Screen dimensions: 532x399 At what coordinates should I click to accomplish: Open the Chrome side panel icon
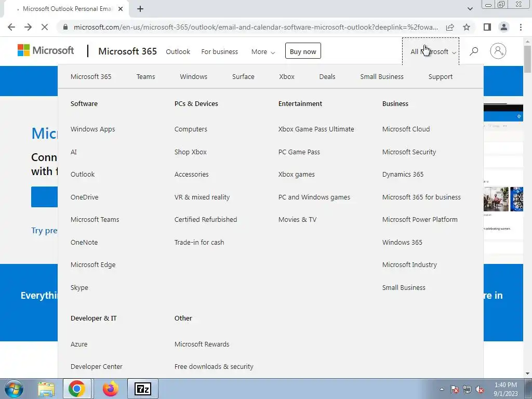pyautogui.click(x=487, y=27)
